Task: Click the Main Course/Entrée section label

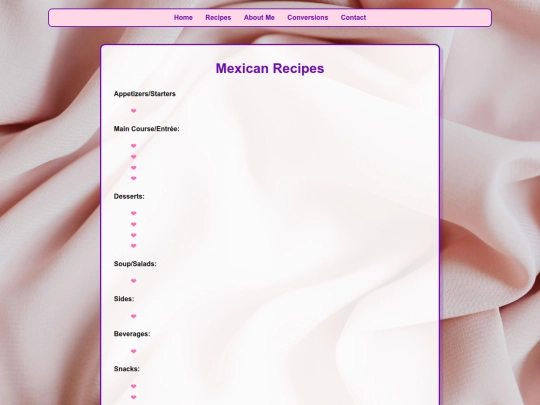Action: (x=146, y=129)
